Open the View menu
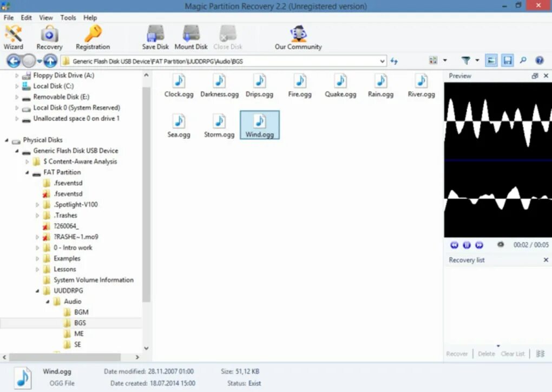The image size is (552, 392). [46, 18]
